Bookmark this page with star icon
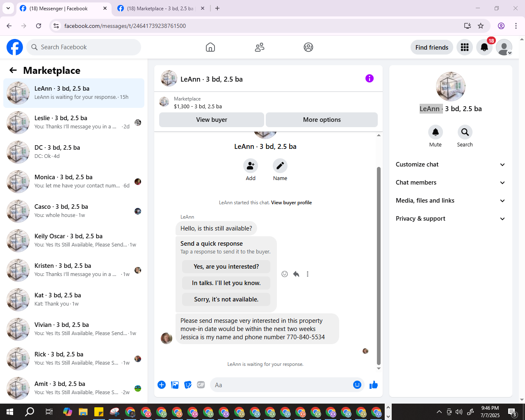 481,26
